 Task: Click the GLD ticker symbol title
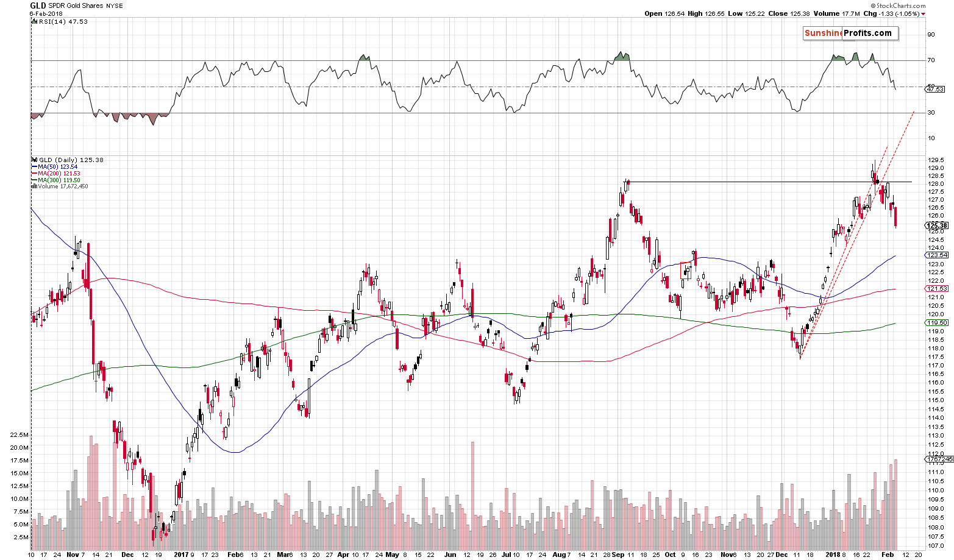[x=38, y=5]
